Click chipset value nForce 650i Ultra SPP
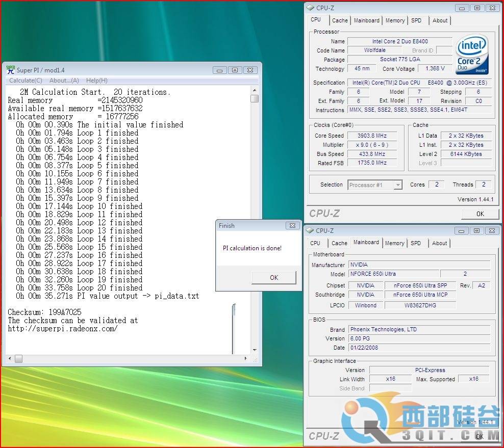This screenshot has height=448, width=504. pyautogui.click(x=420, y=285)
